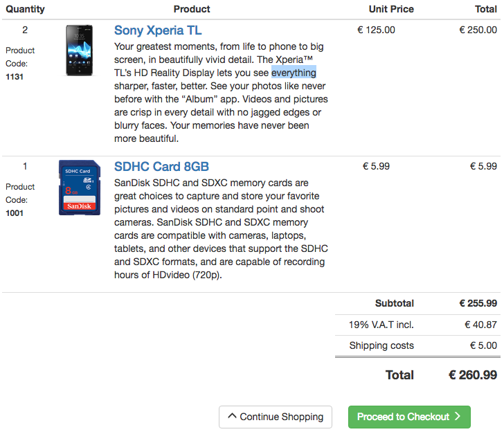Open the Sony Xperia TL product link
The height and width of the screenshot is (434, 504).
[x=158, y=30]
